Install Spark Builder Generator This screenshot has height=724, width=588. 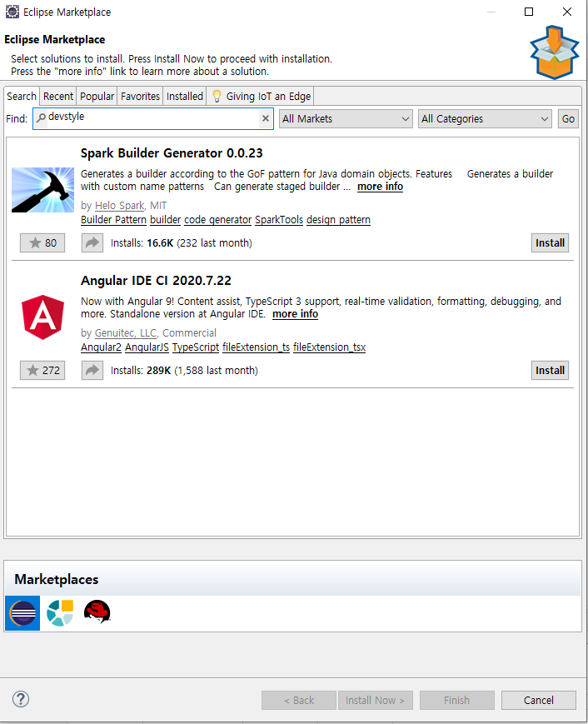coord(550,243)
